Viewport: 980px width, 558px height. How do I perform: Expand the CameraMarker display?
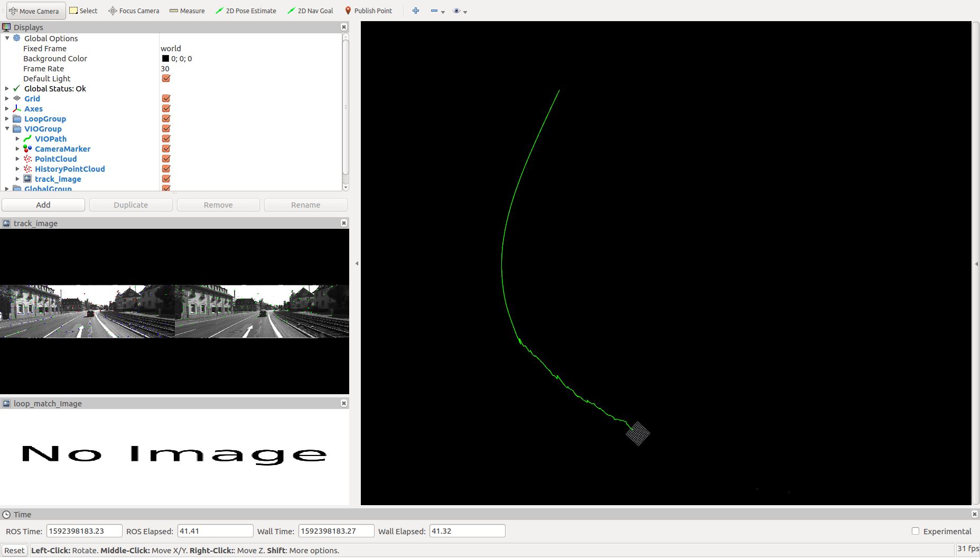[x=17, y=149]
